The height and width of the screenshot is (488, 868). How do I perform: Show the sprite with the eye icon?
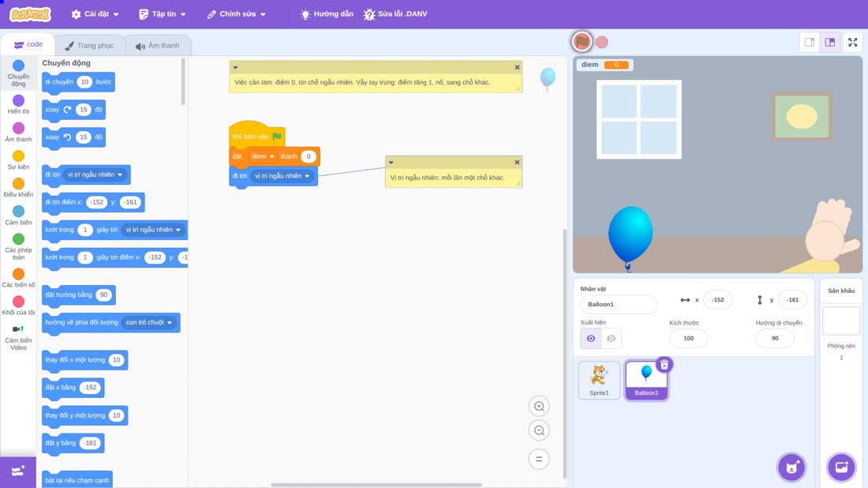click(591, 339)
